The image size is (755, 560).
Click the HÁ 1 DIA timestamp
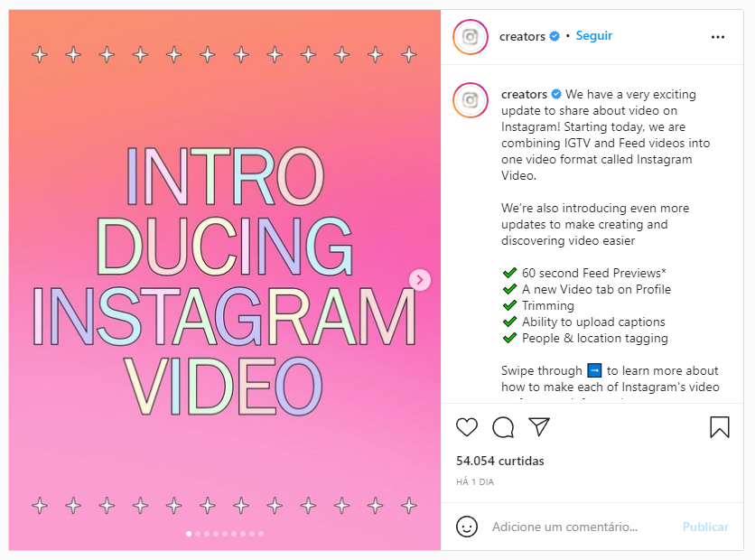475,482
